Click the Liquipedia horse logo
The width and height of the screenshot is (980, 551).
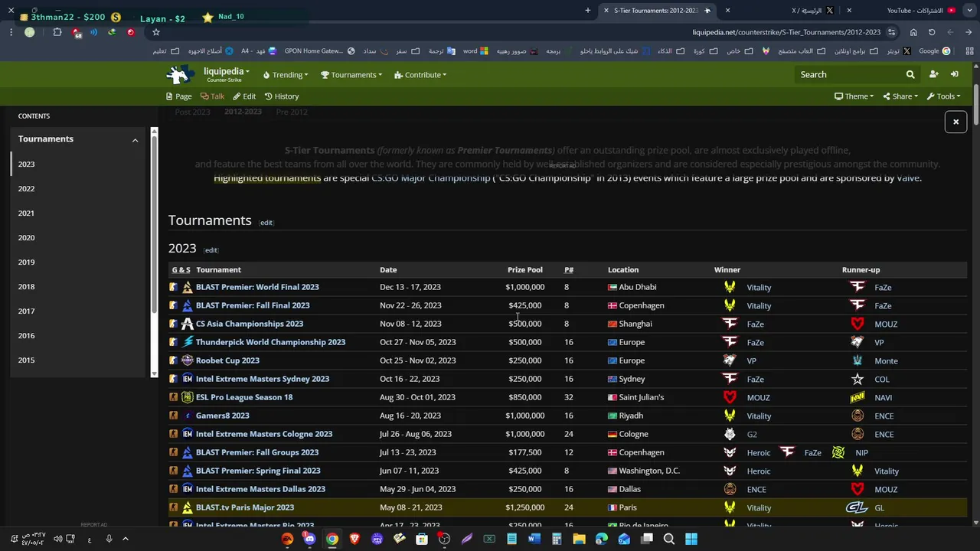(181, 75)
